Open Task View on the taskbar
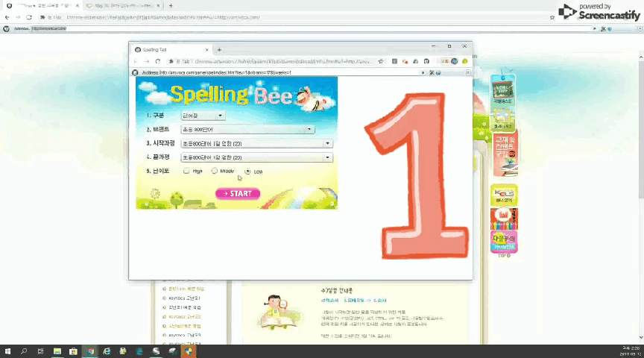The image size is (644, 358). pyautogui.click(x=40, y=351)
